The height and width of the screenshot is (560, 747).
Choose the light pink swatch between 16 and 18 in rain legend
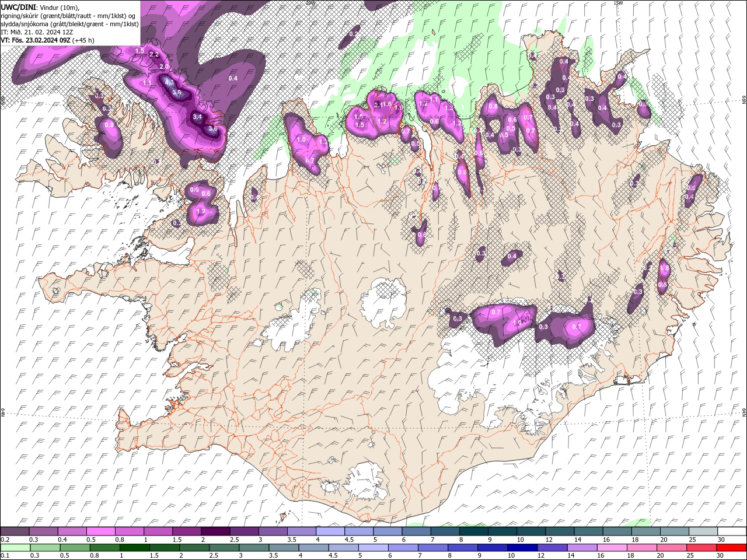pyautogui.click(x=611, y=548)
